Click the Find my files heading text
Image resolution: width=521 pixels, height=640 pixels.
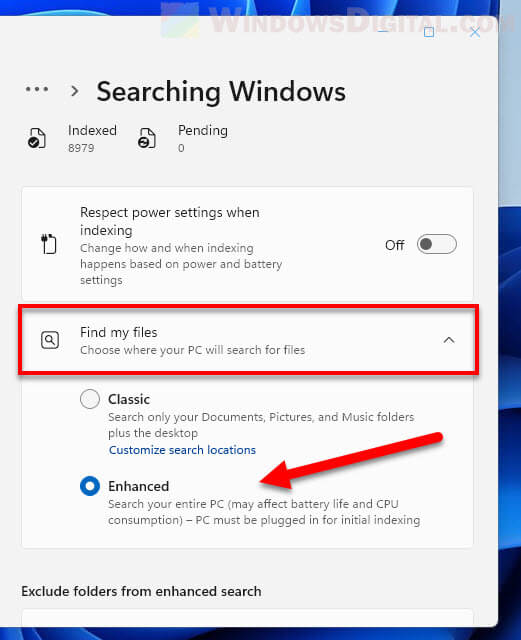coord(118,333)
